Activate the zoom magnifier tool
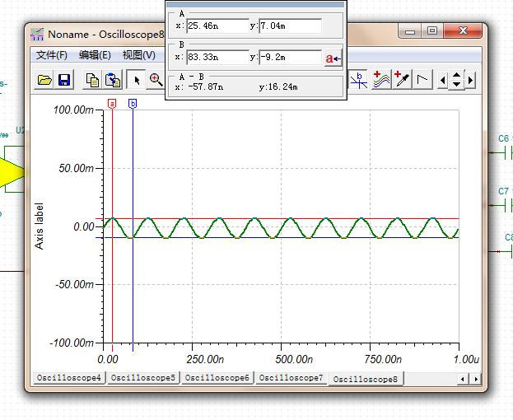The height and width of the screenshot is (420, 513). tap(156, 80)
